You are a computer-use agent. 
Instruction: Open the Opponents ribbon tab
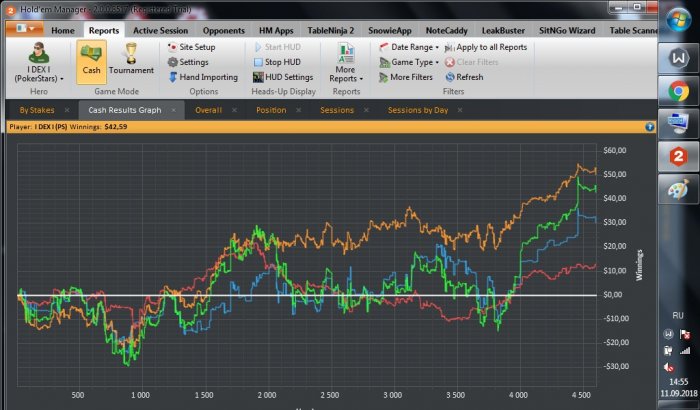pos(224,31)
